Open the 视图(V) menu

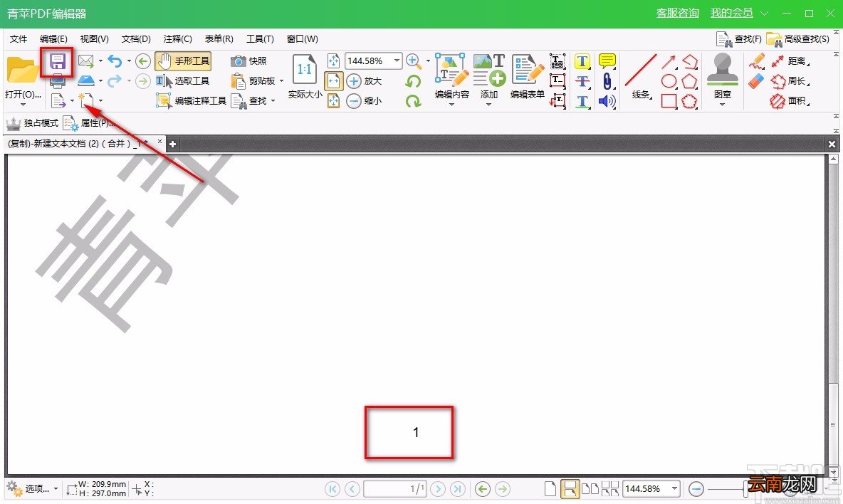(94, 38)
